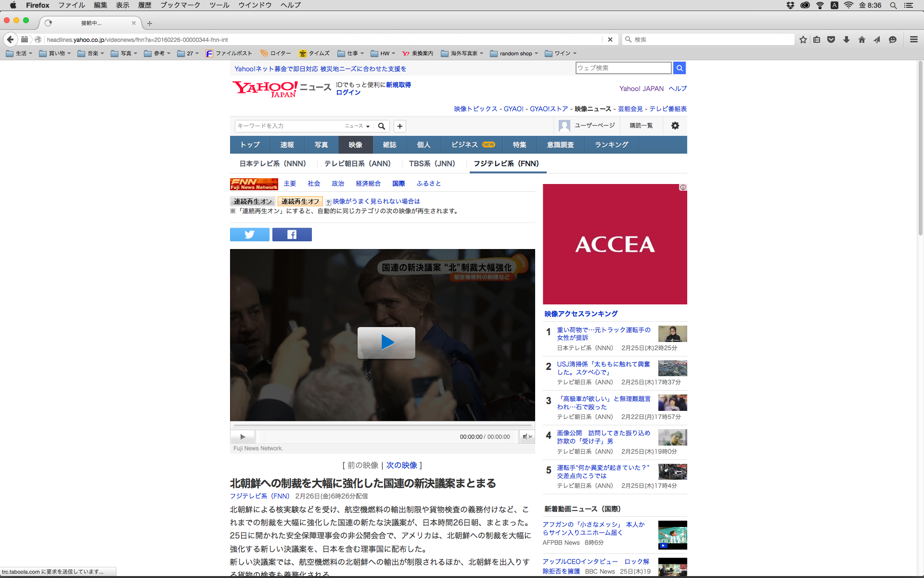This screenshot has height=578, width=924.
Task: Click the Firefox back arrow button
Action: (11, 39)
